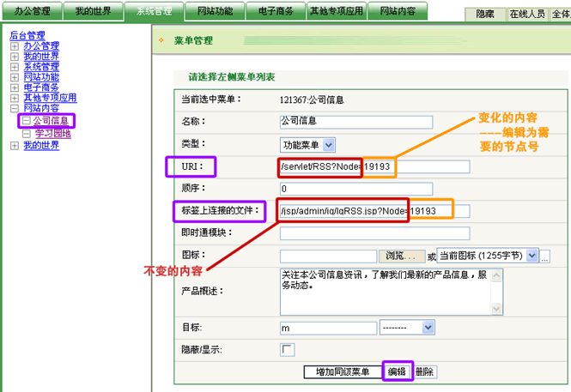
Task: Click the 浏览... file browse button
Action: click(401, 256)
